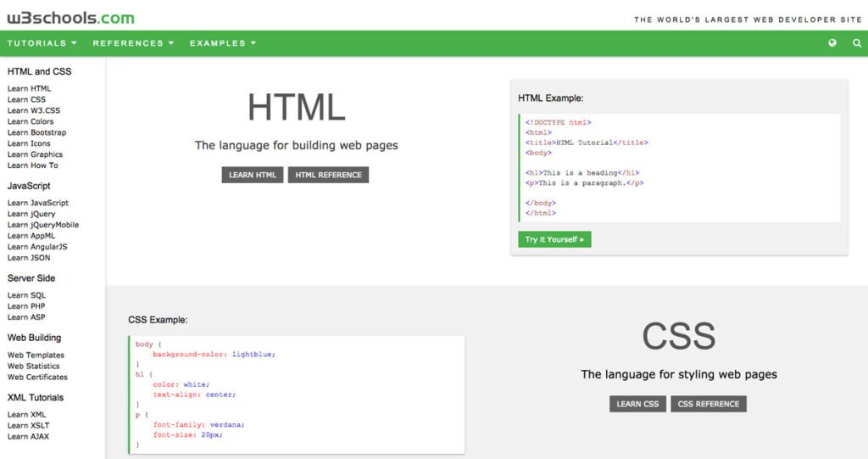Screen dimensions: 868x459
Task: Click the '<h1>This is a heading</h1>' line
Action: (582, 173)
